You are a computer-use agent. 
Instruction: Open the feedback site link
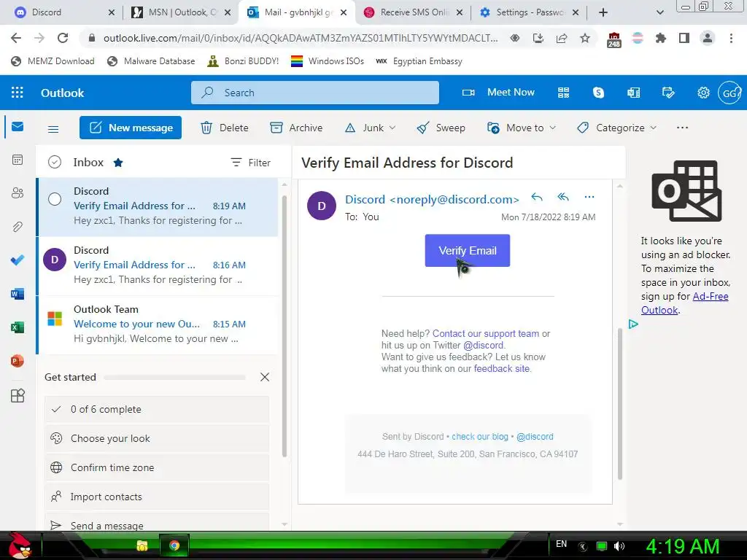(502, 368)
